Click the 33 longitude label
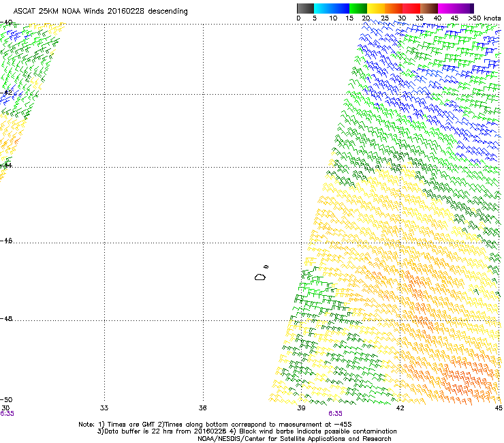The image size is (504, 443). tap(104, 408)
